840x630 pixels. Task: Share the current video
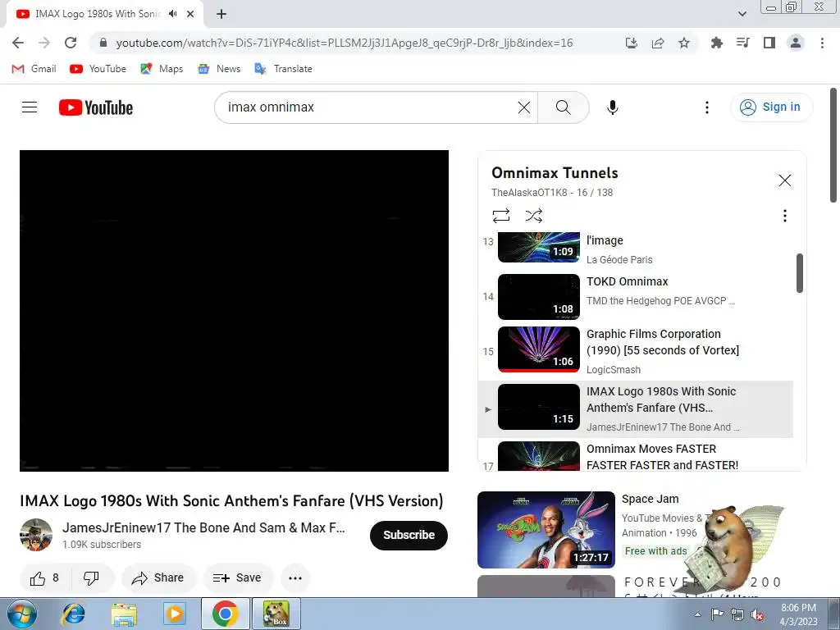pyautogui.click(x=158, y=578)
